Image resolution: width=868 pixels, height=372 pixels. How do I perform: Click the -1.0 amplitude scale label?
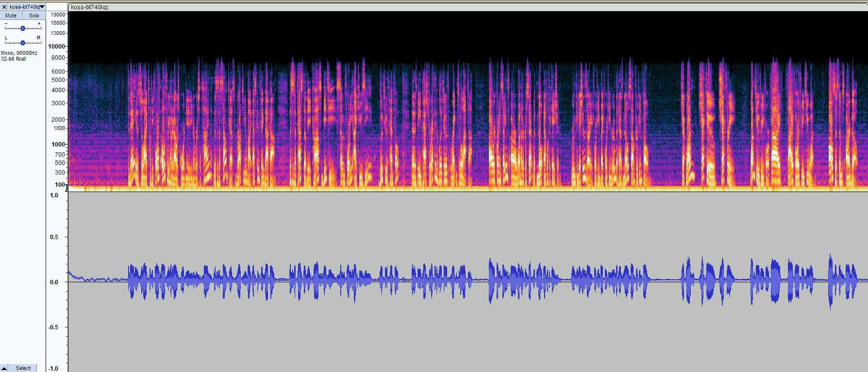53,369
